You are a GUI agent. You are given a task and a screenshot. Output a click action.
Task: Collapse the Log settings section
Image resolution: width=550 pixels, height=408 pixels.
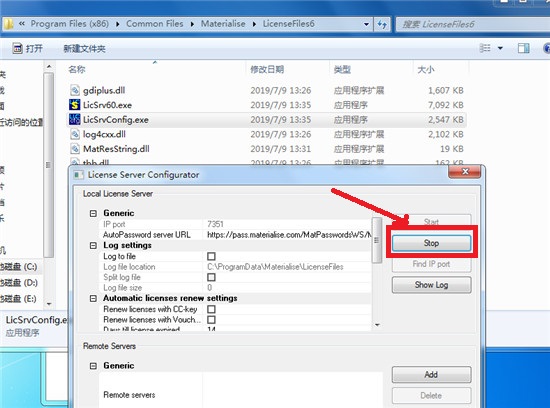pyautogui.click(x=93, y=245)
